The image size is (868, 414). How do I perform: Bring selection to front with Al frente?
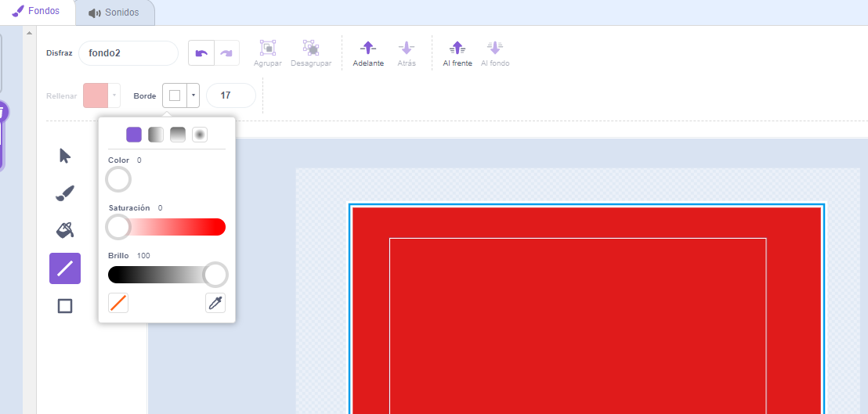coord(458,53)
